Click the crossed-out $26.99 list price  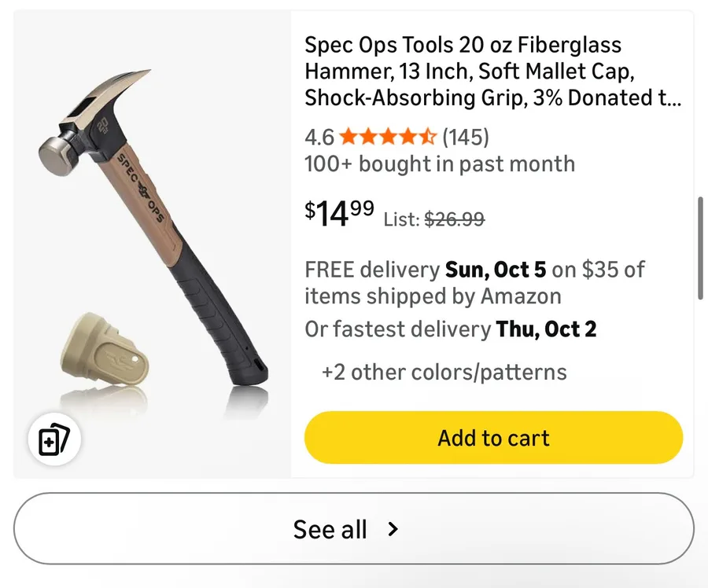[454, 220]
